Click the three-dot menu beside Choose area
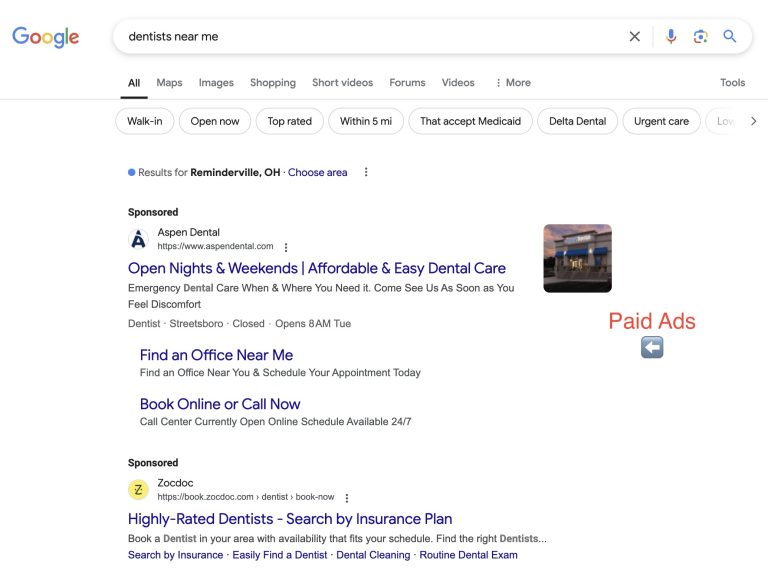The height and width of the screenshot is (580, 768). pos(366,172)
